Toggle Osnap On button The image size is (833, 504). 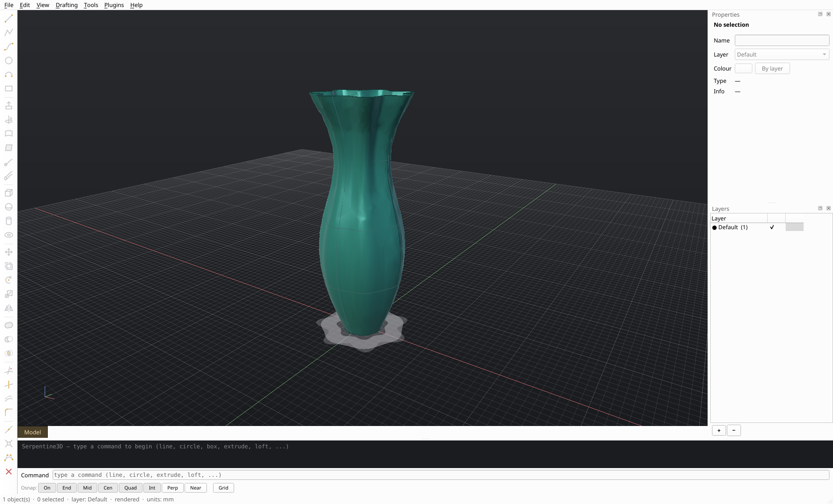point(47,488)
